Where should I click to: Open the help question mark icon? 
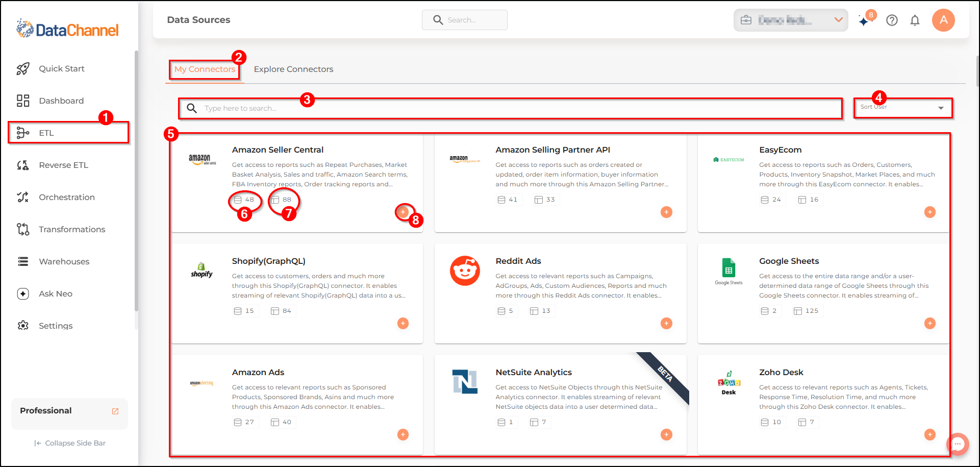click(892, 20)
